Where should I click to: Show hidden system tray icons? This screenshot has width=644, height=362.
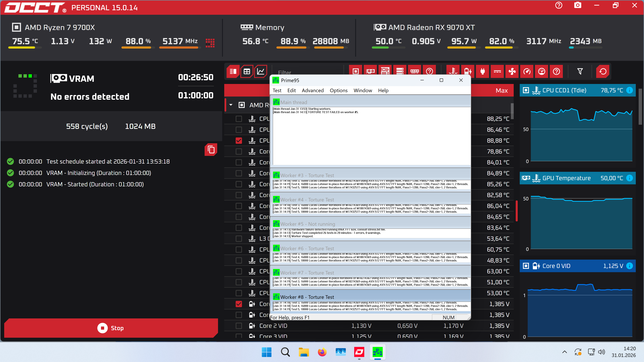[x=565, y=352]
